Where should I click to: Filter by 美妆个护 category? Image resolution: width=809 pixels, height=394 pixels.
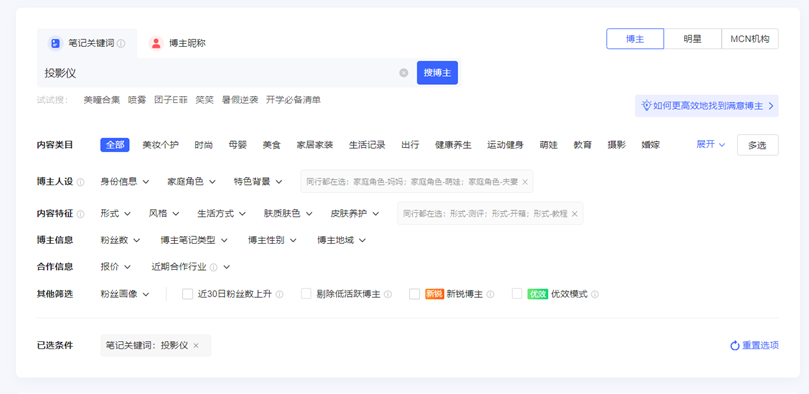tap(160, 145)
